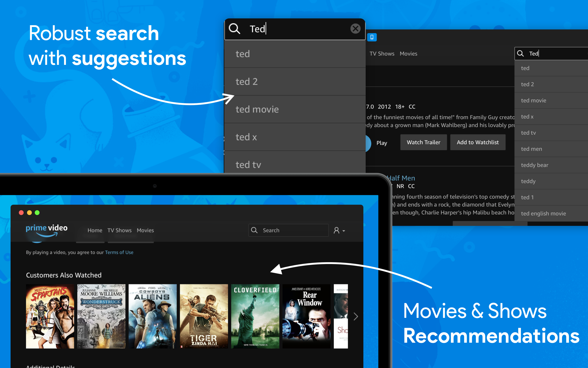
Task: Open the Terms of Use link
Action: coord(119,252)
